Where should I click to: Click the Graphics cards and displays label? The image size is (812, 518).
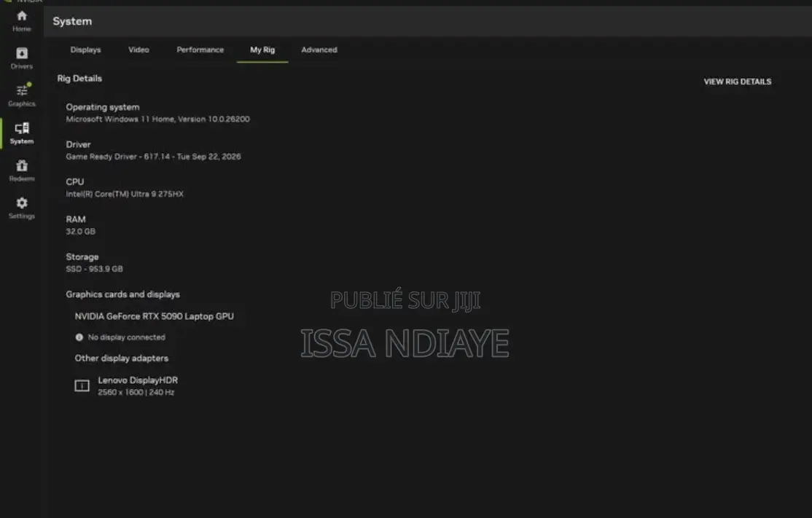122,294
